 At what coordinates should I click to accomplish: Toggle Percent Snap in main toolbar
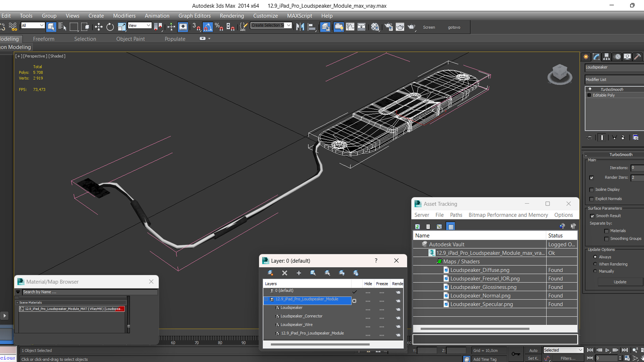coord(219,27)
